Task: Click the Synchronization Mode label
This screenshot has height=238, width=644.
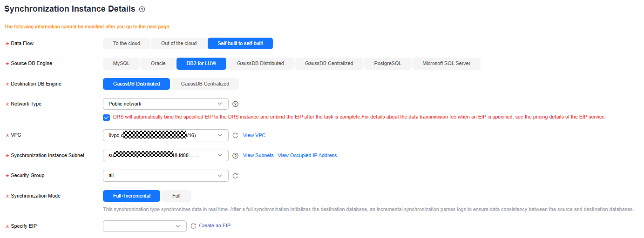Action: tap(36, 196)
